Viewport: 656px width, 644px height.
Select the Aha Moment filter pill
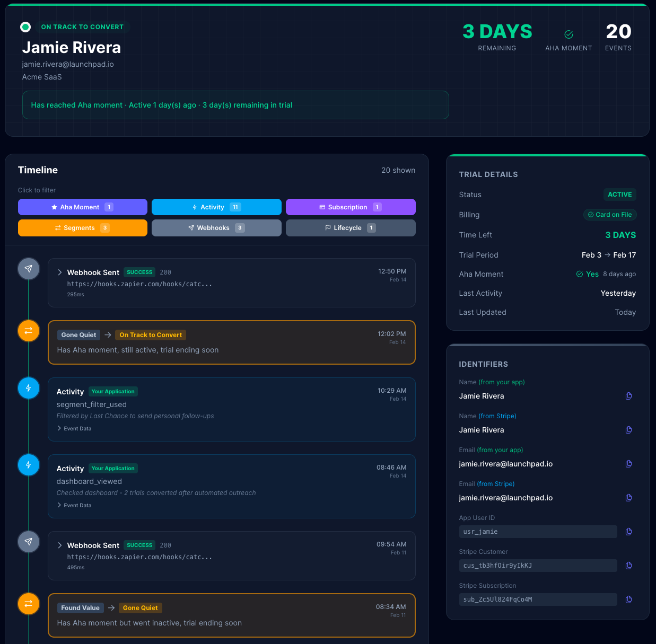point(82,207)
